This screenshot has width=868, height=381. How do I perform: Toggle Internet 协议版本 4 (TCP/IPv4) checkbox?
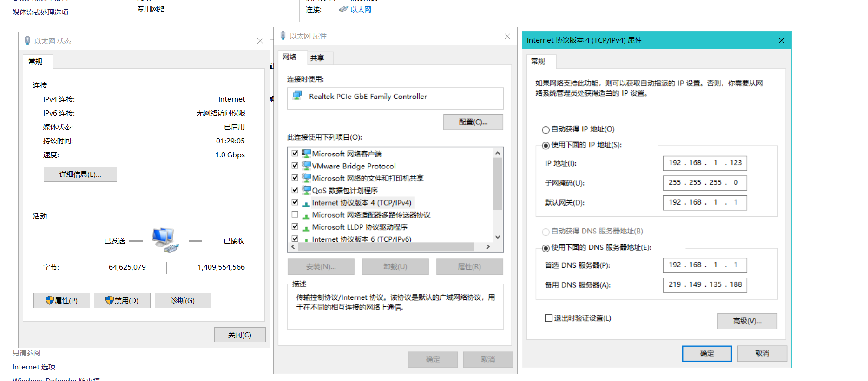tap(295, 202)
